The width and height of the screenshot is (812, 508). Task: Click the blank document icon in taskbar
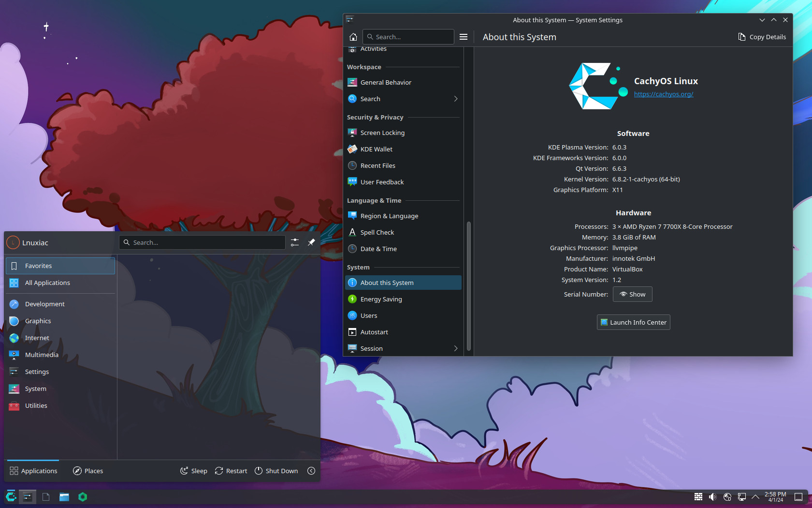point(46,497)
